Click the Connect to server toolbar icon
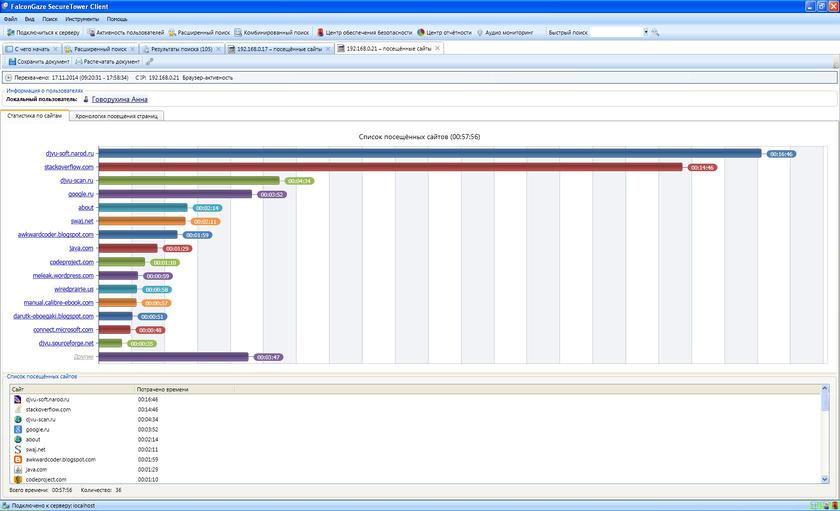840x511 pixels. [9, 32]
